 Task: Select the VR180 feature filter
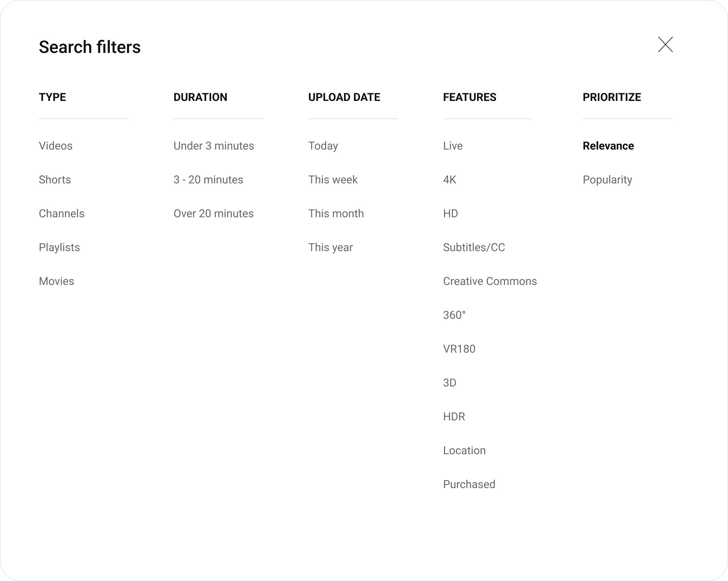pos(459,349)
